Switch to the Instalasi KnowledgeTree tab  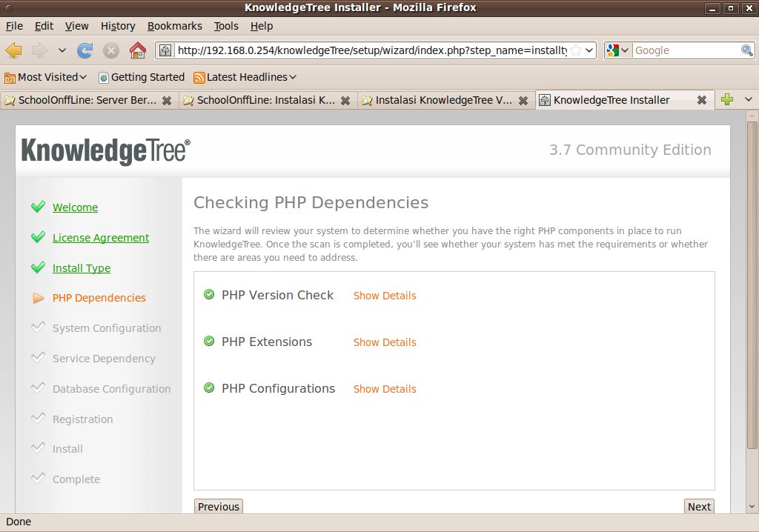click(x=443, y=100)
